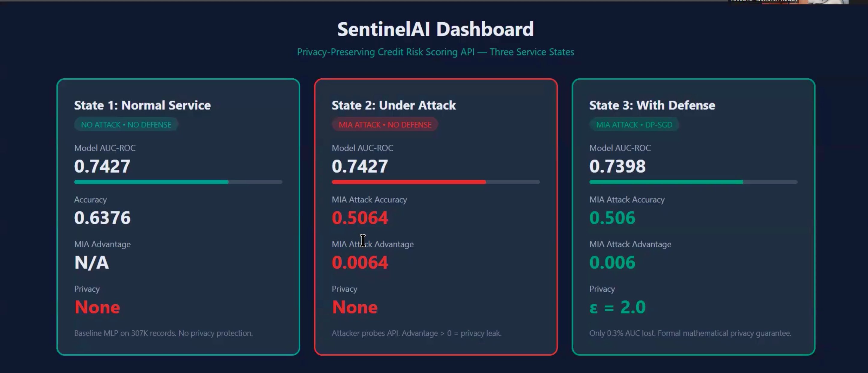The width and height of the screenshot is (868, 373).
Task: Click the 0.6376 Accuracy value
Action: tap(102, 218)
